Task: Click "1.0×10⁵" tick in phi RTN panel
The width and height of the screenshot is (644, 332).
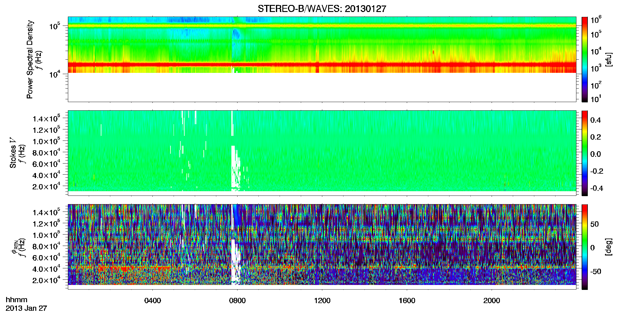Action: tap(46, 235)
